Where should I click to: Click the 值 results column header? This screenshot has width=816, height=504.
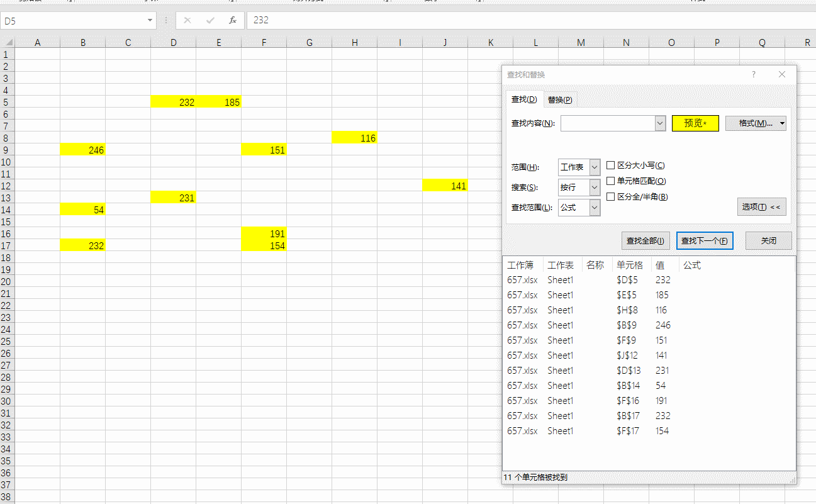pyautogui.click(x=665, y=265)
